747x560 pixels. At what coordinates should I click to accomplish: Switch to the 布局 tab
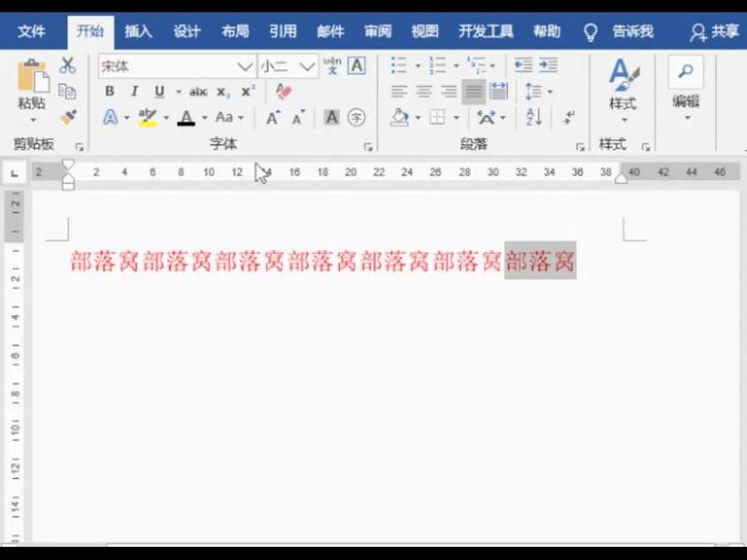(235, 32)
